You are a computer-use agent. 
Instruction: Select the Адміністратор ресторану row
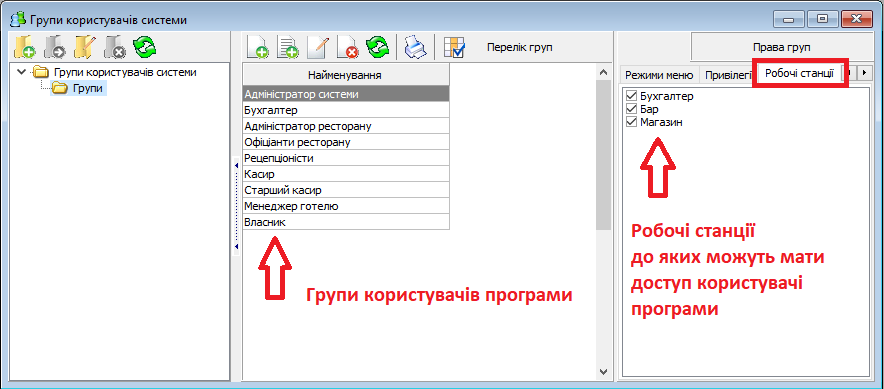[x=346, y=126]
